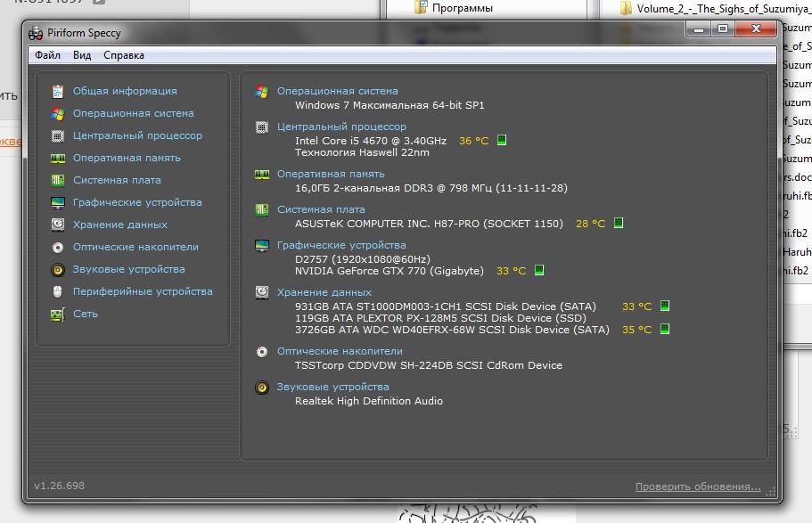The image size is (812, 523).
Task: Click version label v1.26.698 in status bar
Action: [x=60, y=486]
